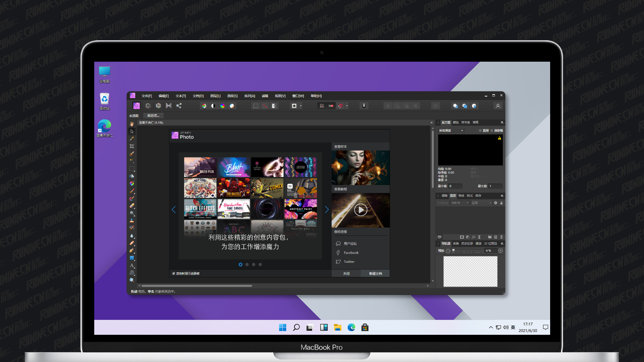Viewport: 644px width, 362px height.
Task: Enable the 选取框 checkbox in histogram
Action: [492, 131]
